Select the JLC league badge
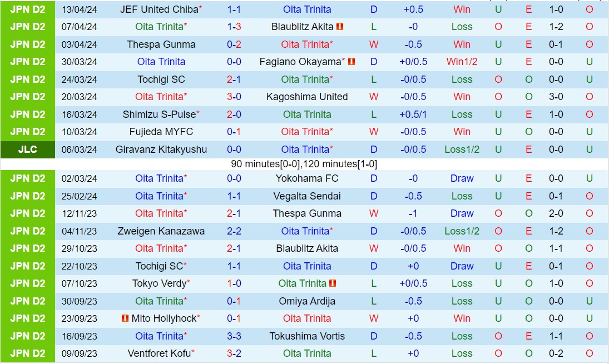The height and width of the screenshot is (364, 609). [x=28, y=149]
